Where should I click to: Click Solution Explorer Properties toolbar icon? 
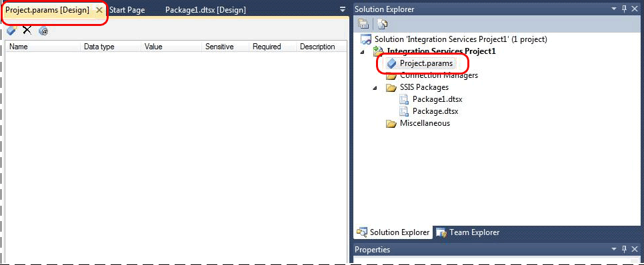363,24
